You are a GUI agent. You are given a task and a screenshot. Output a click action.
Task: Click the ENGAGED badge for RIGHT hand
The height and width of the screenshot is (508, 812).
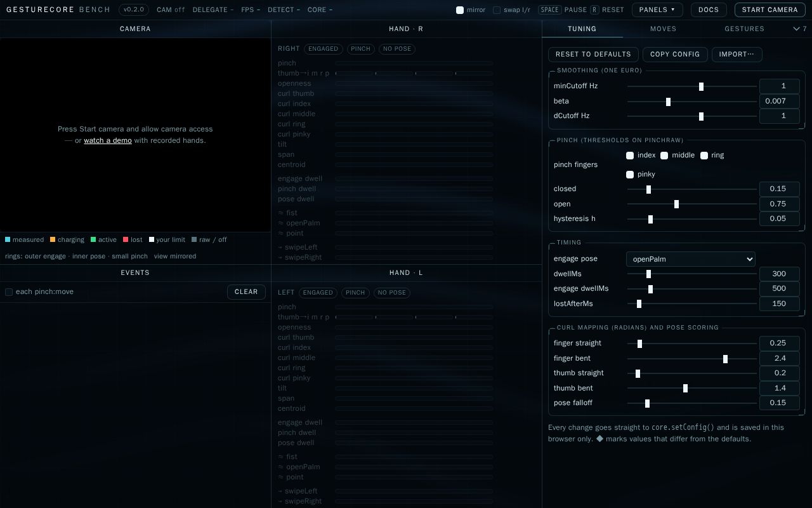[x=324, y=49]
